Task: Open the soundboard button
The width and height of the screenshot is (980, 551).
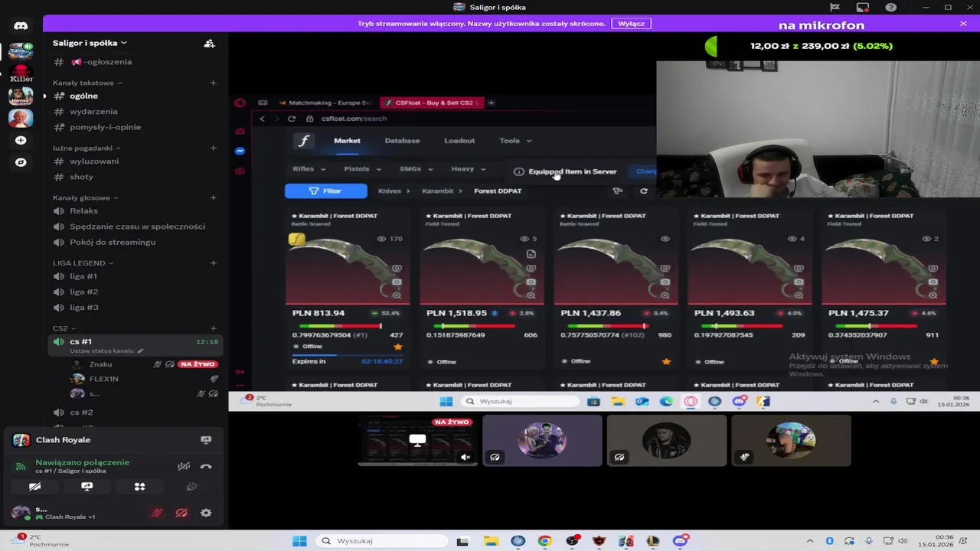Action: point(192,487)
